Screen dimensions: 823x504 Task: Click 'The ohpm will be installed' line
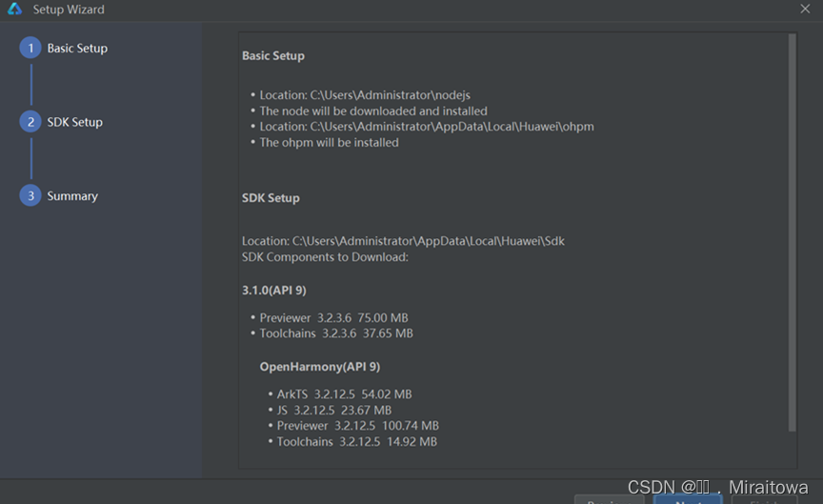[x=329, y=142]
